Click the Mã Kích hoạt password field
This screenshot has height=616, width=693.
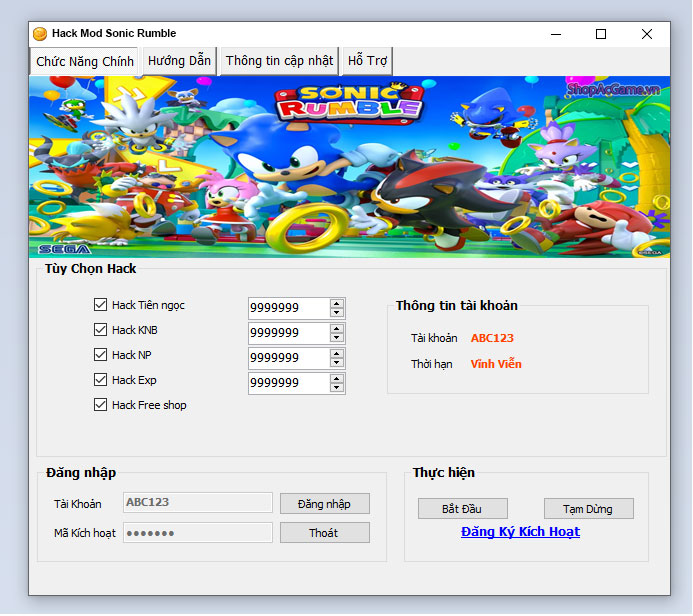click(x=198, y=533)
